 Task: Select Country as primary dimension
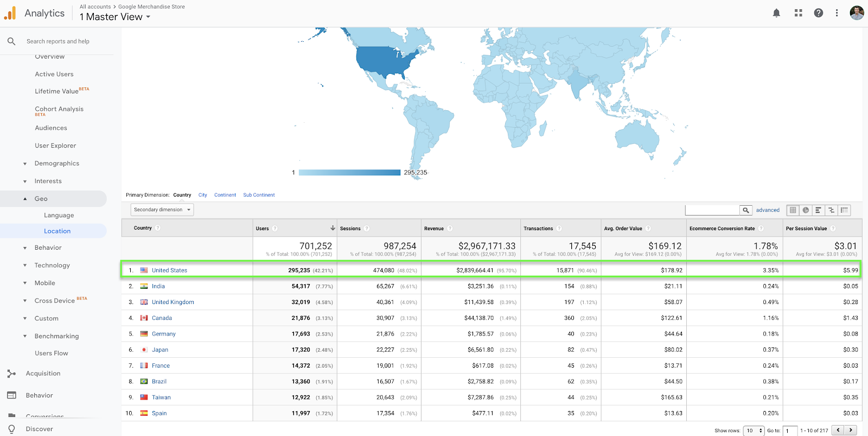click(x=182, y=195)
